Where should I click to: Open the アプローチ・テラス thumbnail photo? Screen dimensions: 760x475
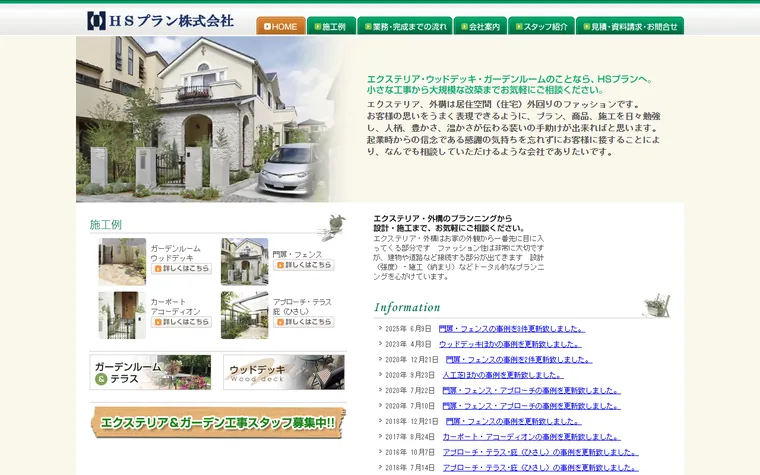pyautogui.click(x=244, y=315)
